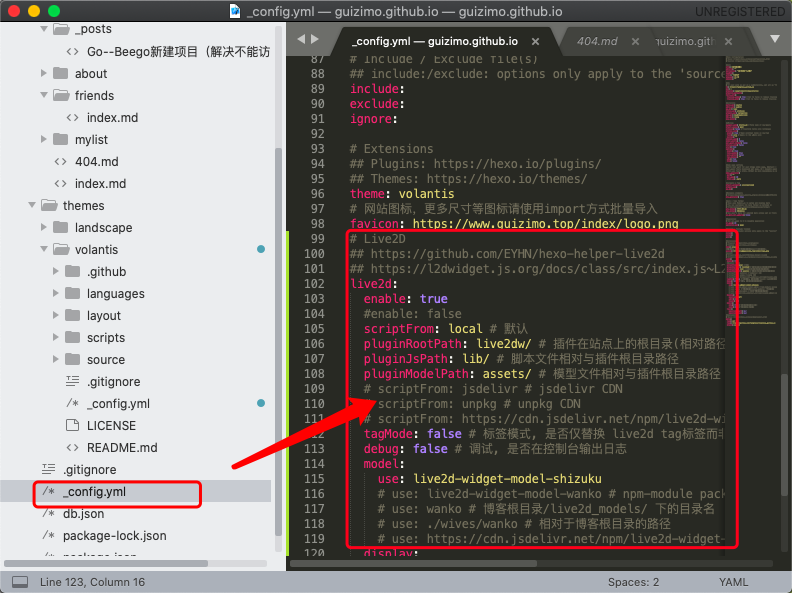Expand the languages folder arrow
The width and height of the screenshot is (792, 593).
coord(56,293)
